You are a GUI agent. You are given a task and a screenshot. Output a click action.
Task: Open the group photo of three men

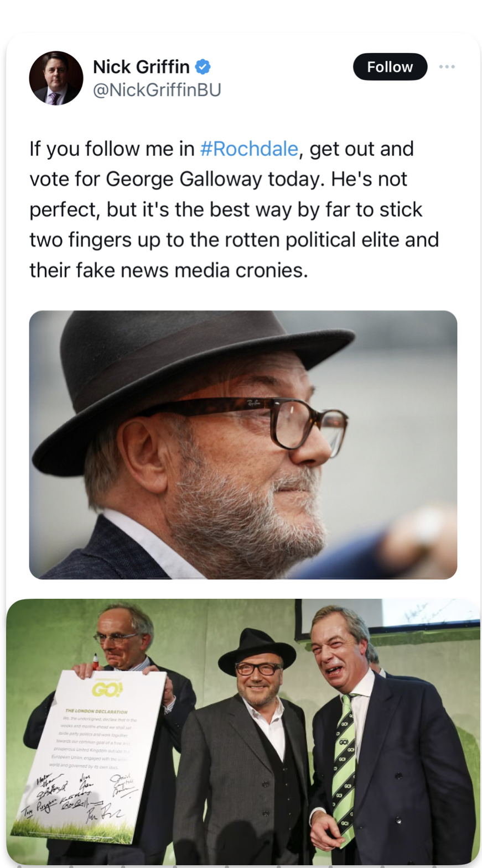pyautogui.click(x=243, y=731)
